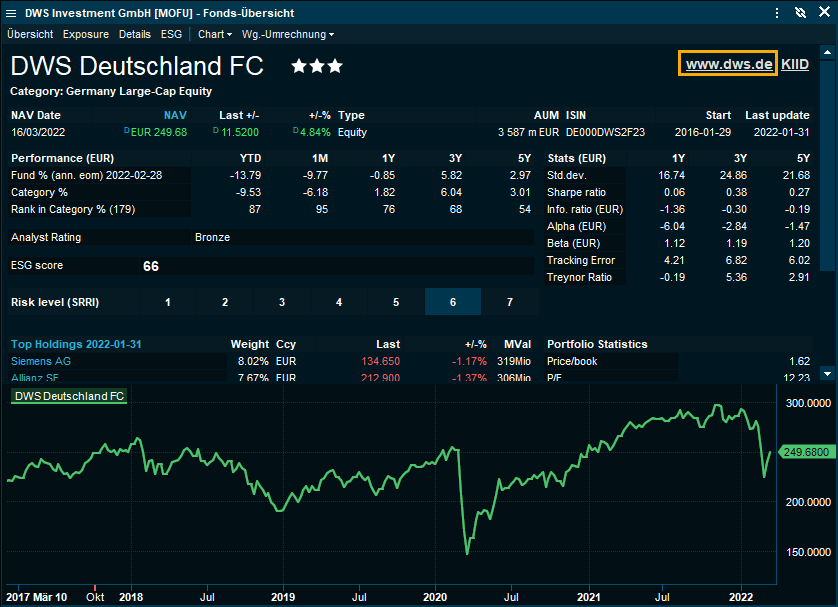
Task: Open the KIID document link
Action: pyautogui.click(x=795, y=64)
